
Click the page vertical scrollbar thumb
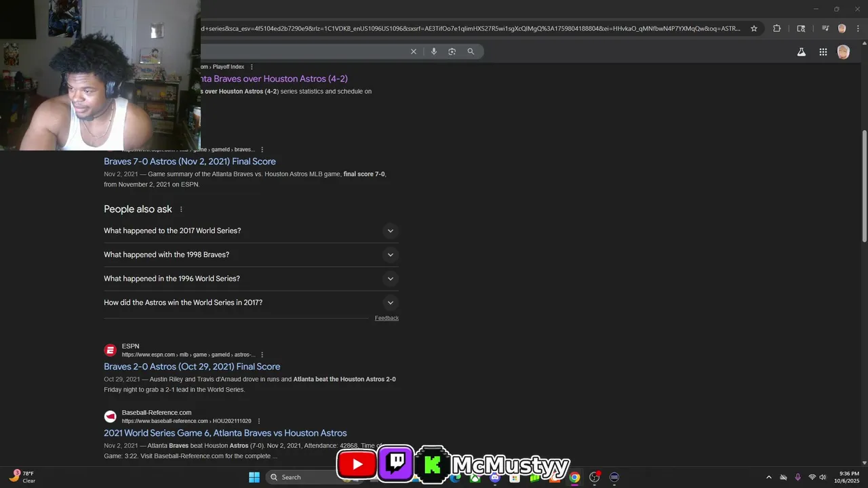click(864, 186)
